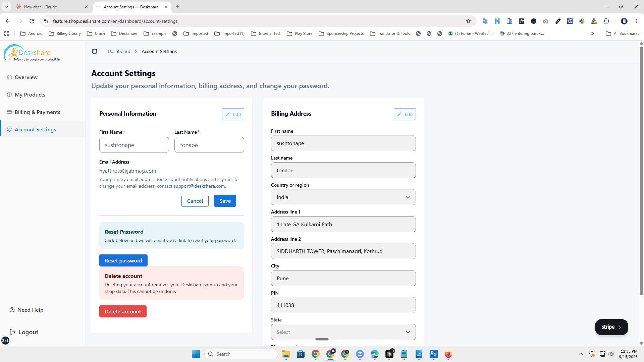Toggle the sidebar panel icon
The image size is (644, 362).
[x=95, y=51]
